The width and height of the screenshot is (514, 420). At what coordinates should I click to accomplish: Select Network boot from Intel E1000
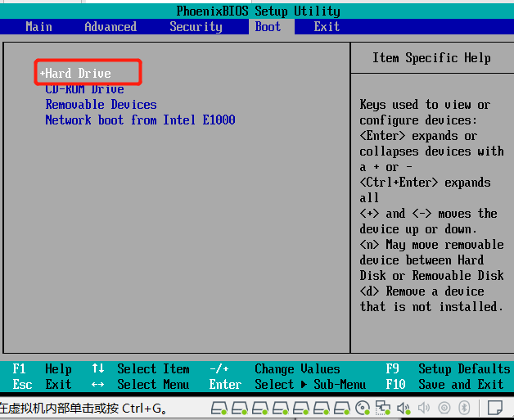[x=140, y=120]
